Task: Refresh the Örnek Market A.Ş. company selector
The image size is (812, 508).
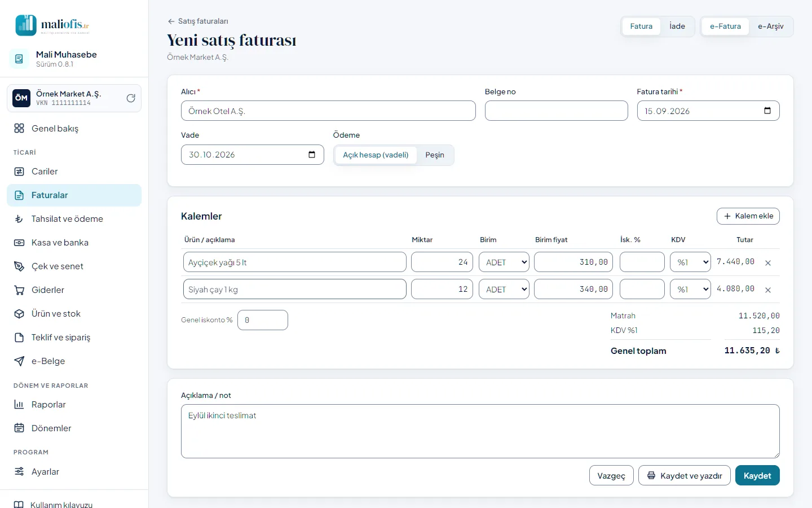Action: [x=131, y=98]
